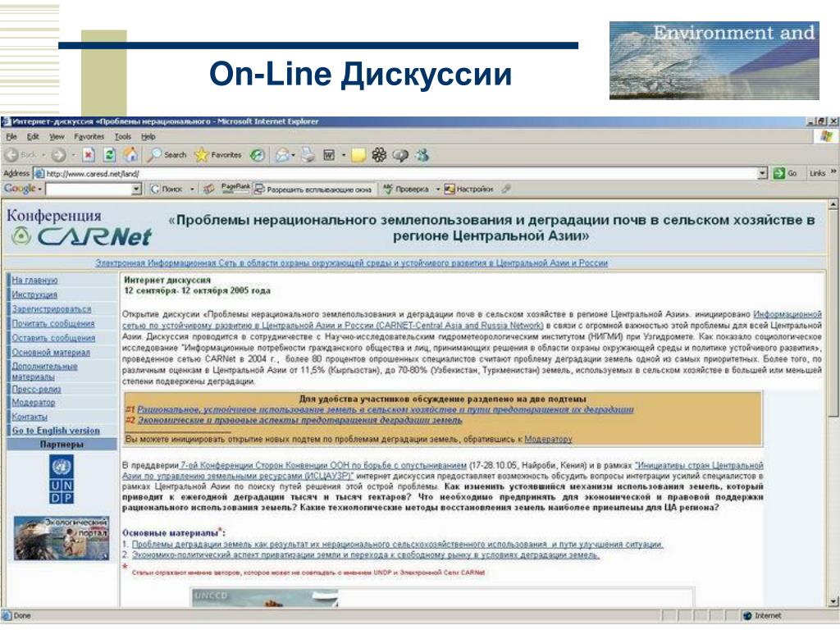This screenshot has width=840, height=630.
Task: Open Модератор sidebar link
Action: coord(34,402)
